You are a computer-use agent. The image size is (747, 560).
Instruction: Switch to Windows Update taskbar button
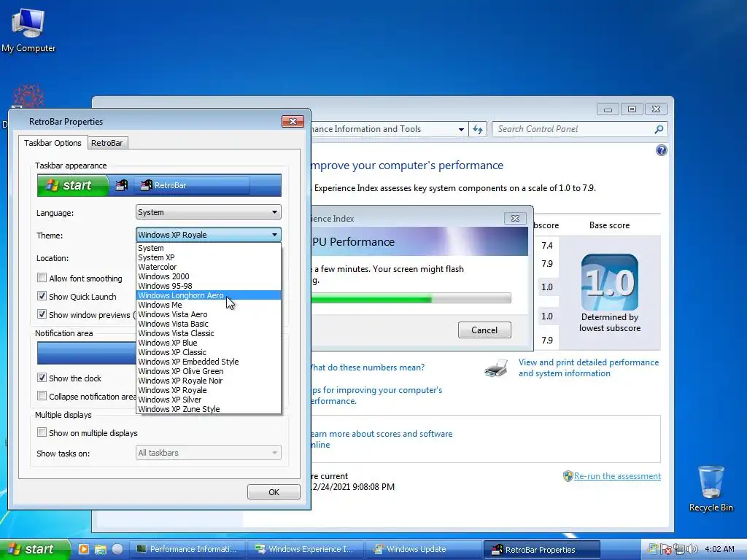point(424,549)
